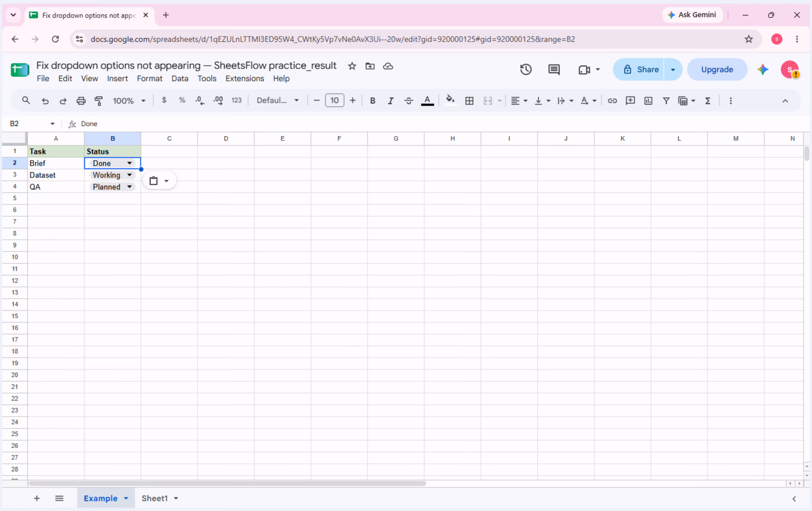
Task: Switch to the Sheet1 tab
Action: (x=154, y=498)
